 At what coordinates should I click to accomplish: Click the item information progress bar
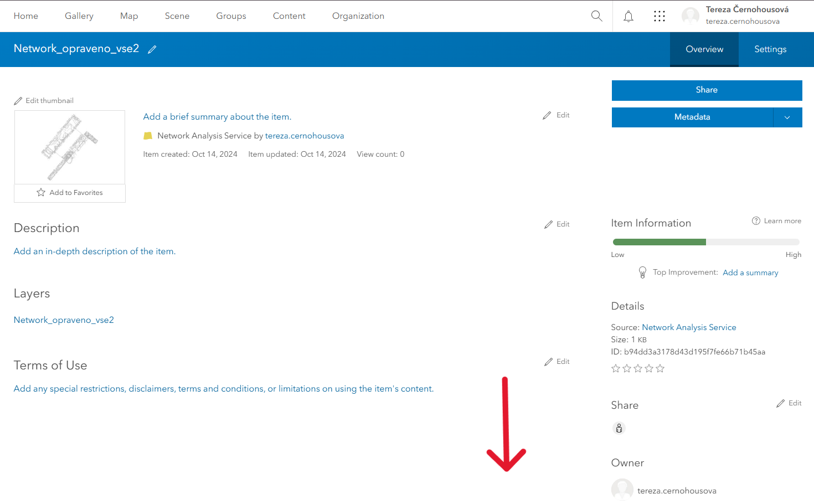coord(706,242)
